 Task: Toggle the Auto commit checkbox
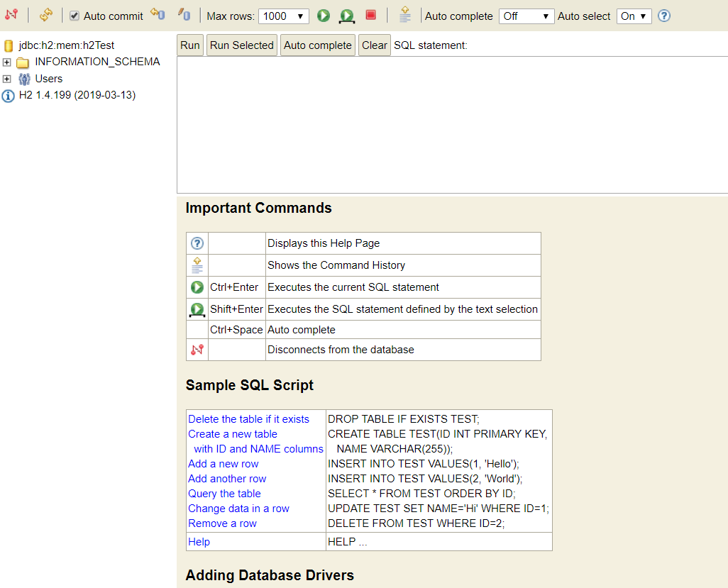(x=74, y=15)
